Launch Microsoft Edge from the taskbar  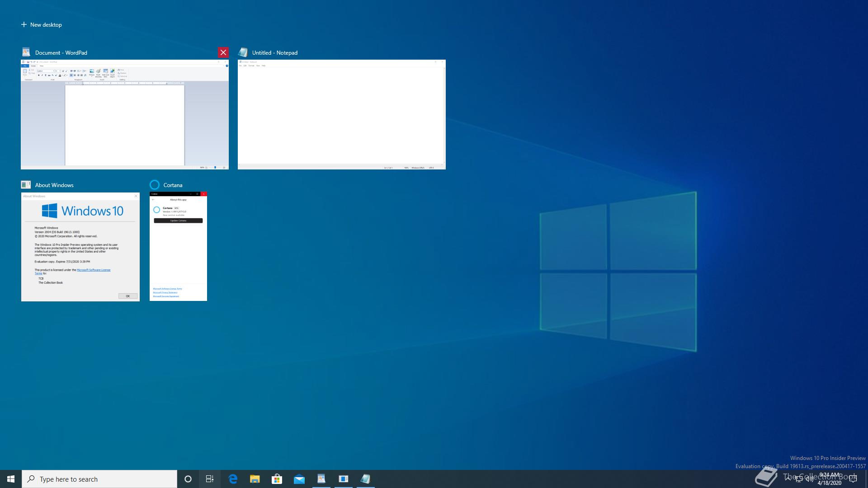pyautogui.click(x=233, y=479)
